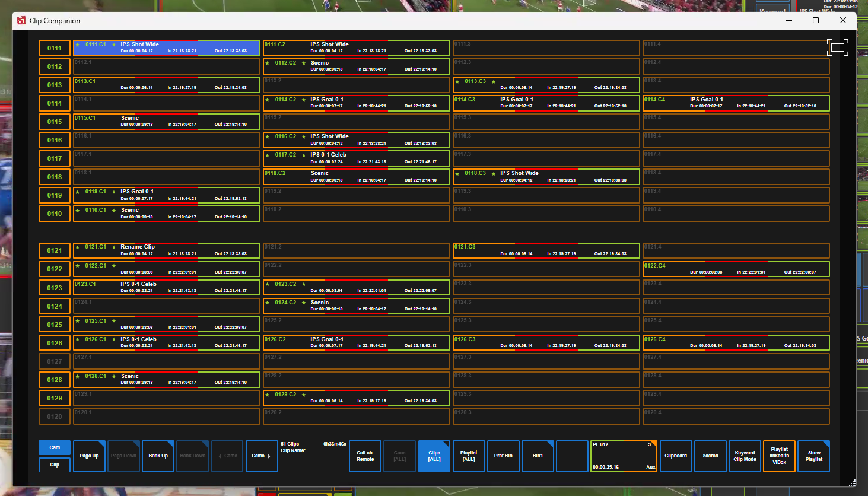Click the star left of 0117.C2
This screenshot has width=868, height=496.
click(268, 155)
